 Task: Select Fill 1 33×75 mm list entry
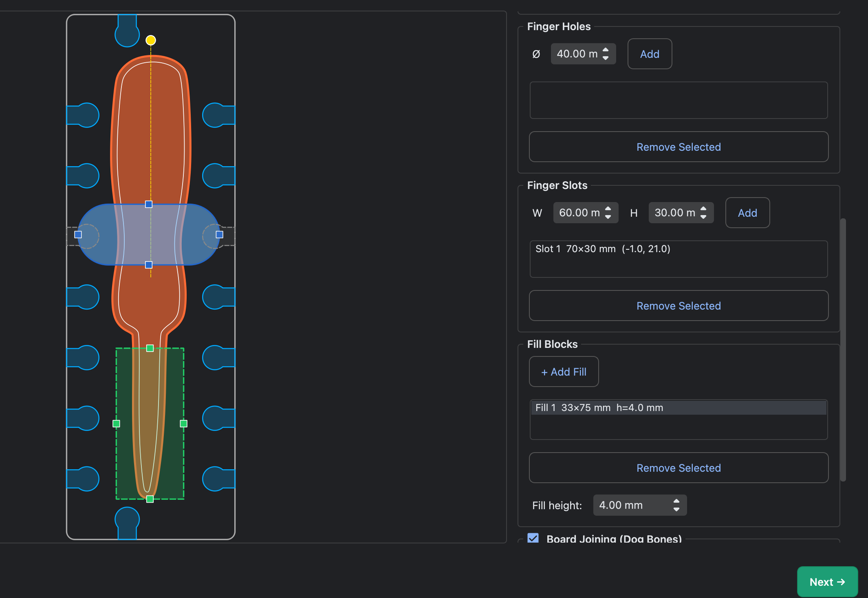pos(679,408)
